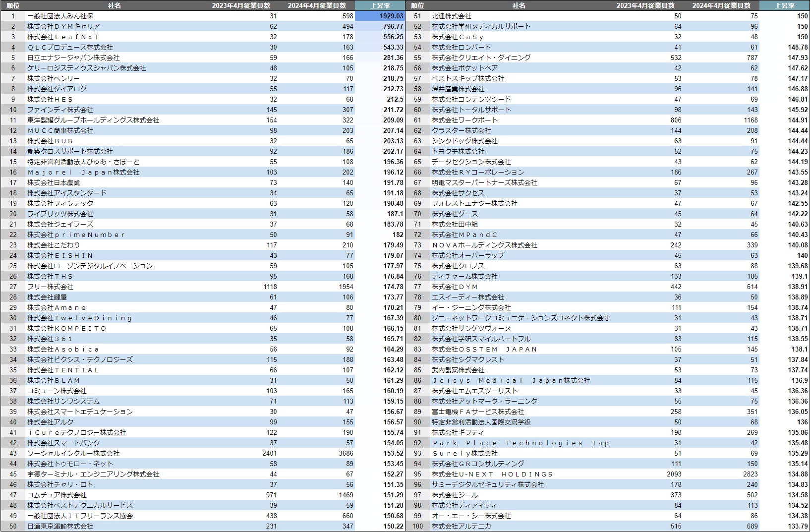Click rank number 100 in the 順位 column
Screen dimensions: 811x532
pyautogui.click(x=417, y=526)
